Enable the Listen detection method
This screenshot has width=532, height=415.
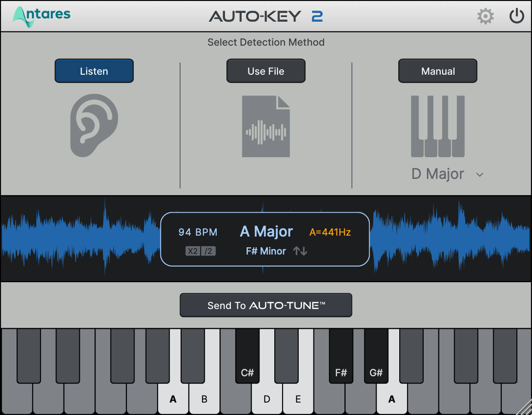[x=94, y=71]
